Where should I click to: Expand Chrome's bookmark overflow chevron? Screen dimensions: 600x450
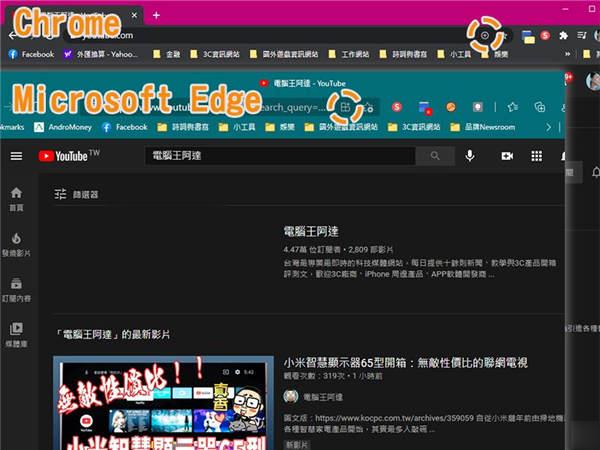pyautogui.click(x=567, y=54)
